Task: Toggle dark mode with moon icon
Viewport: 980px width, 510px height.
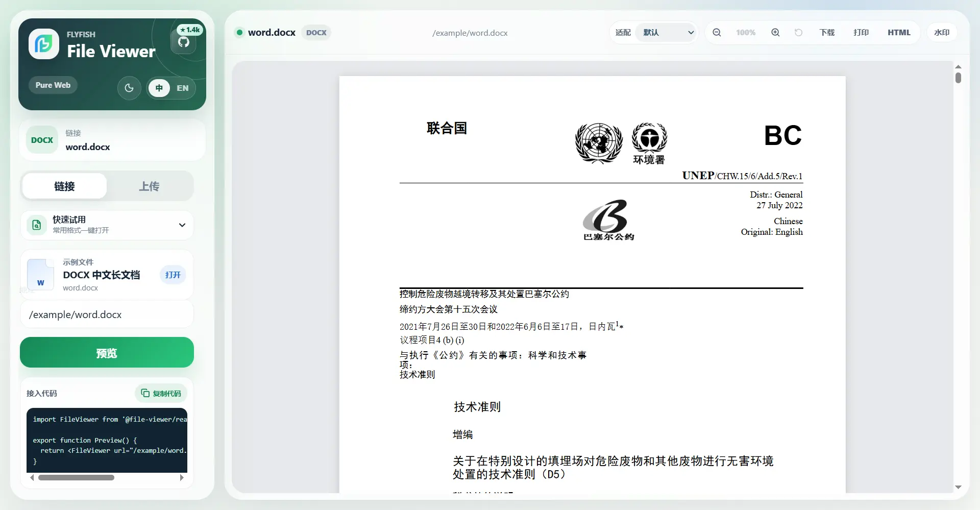Action: coord(129,88)
